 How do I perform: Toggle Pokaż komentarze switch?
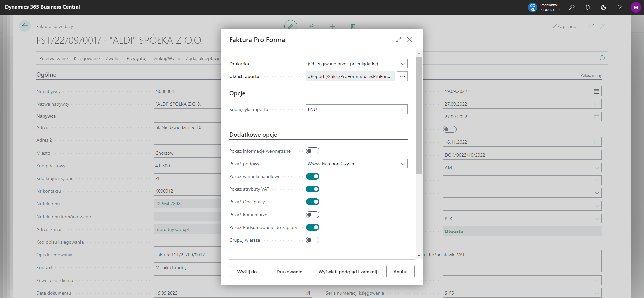coord(313,215)
